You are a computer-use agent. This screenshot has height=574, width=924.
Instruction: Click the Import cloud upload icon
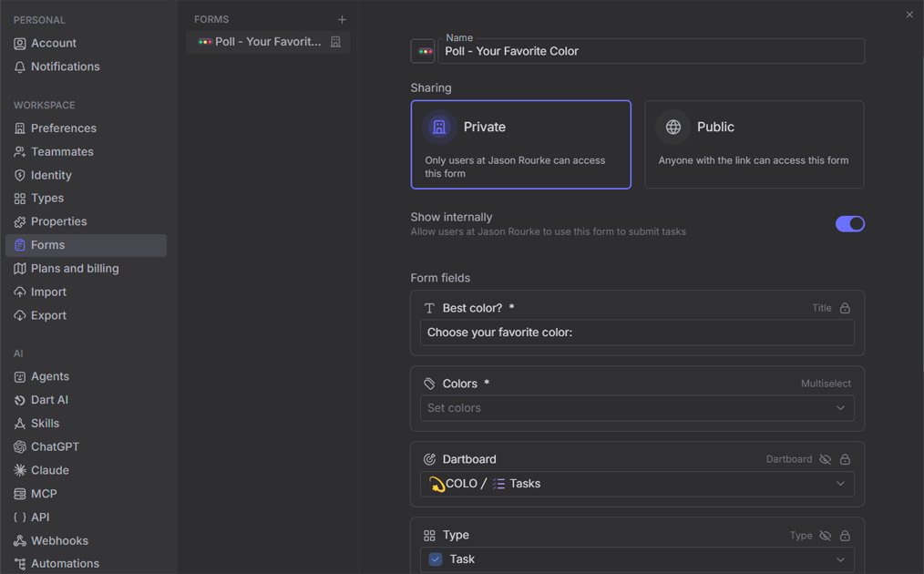point(20,292)
